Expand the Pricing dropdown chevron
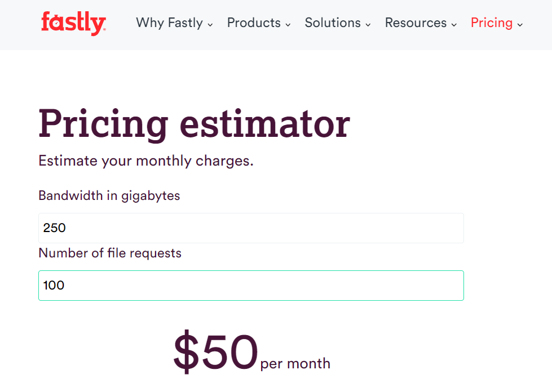This screenshot has height=392, width=552. point(519,25)
